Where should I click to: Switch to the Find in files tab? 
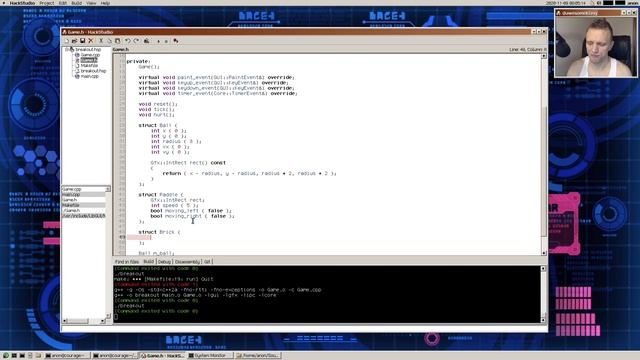(127, 262)
